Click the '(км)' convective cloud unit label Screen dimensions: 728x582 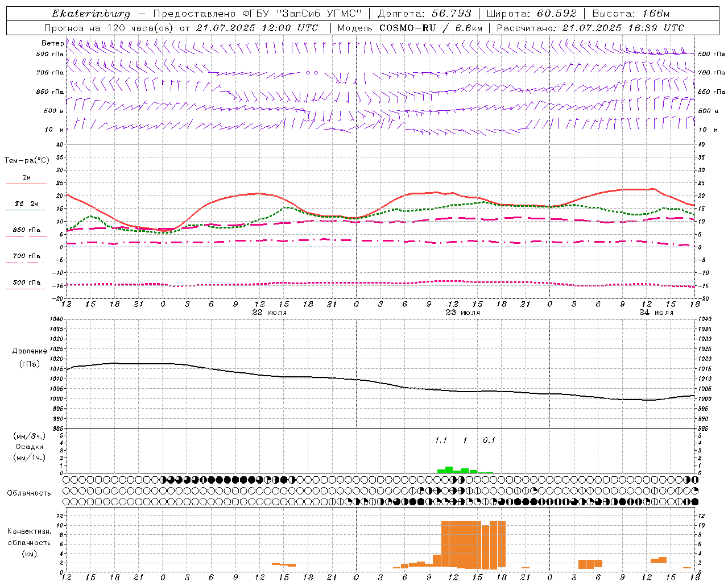(x=29, y=554)
